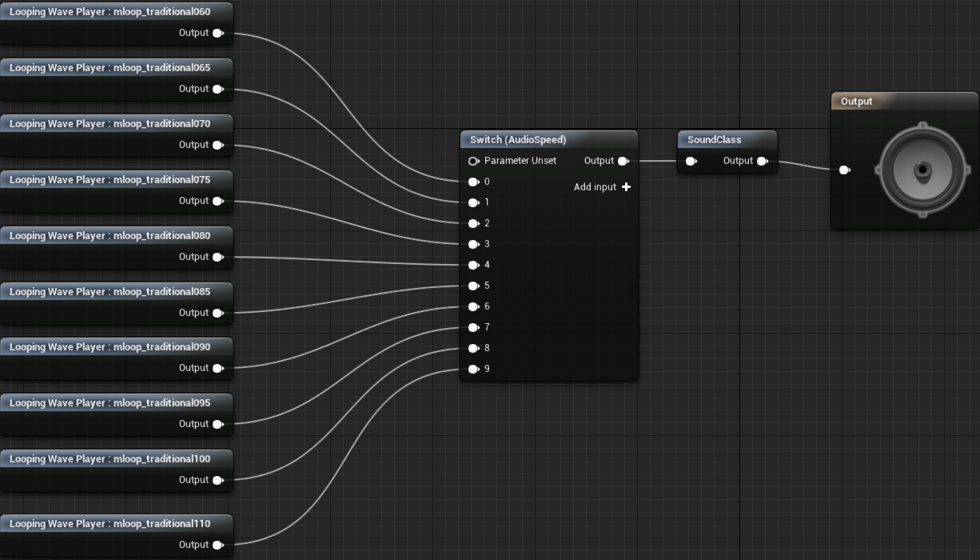Click Switch node input pin 6
Image resolution: width=980 pixels, height=560 pixels.
coord(473,306)
